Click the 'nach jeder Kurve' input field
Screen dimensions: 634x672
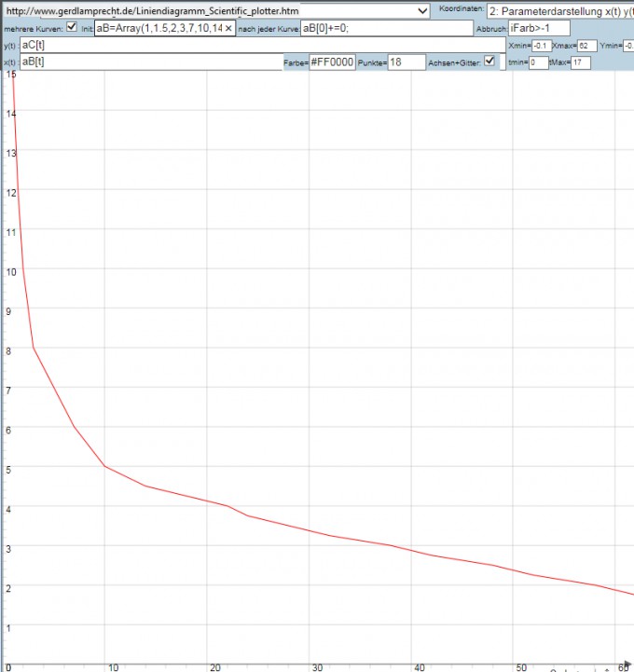coord(386,28)
